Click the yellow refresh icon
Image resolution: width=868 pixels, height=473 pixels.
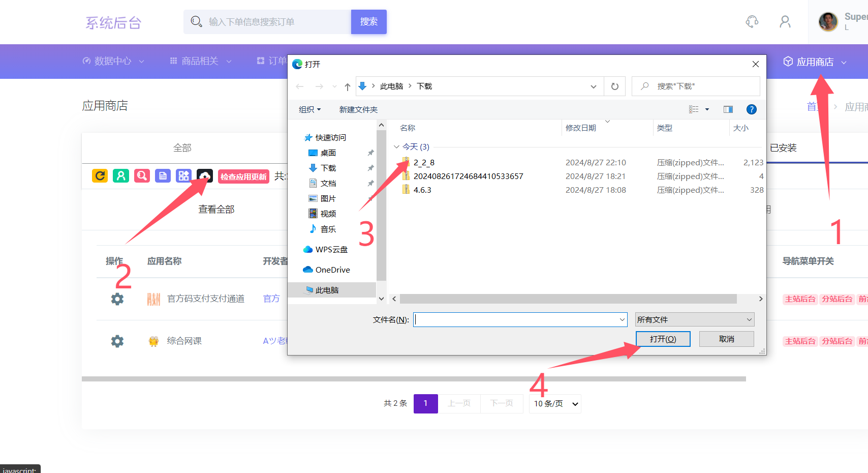click(x=100, y=176)
